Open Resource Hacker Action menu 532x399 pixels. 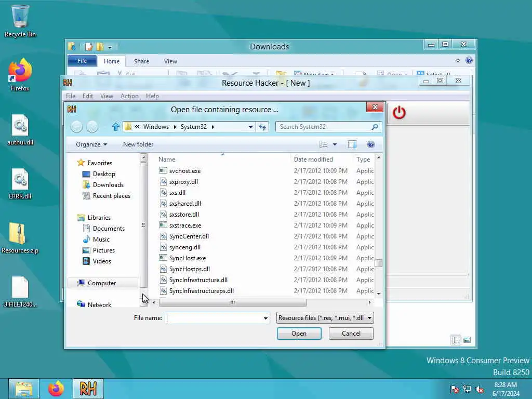tap(129, 96)
